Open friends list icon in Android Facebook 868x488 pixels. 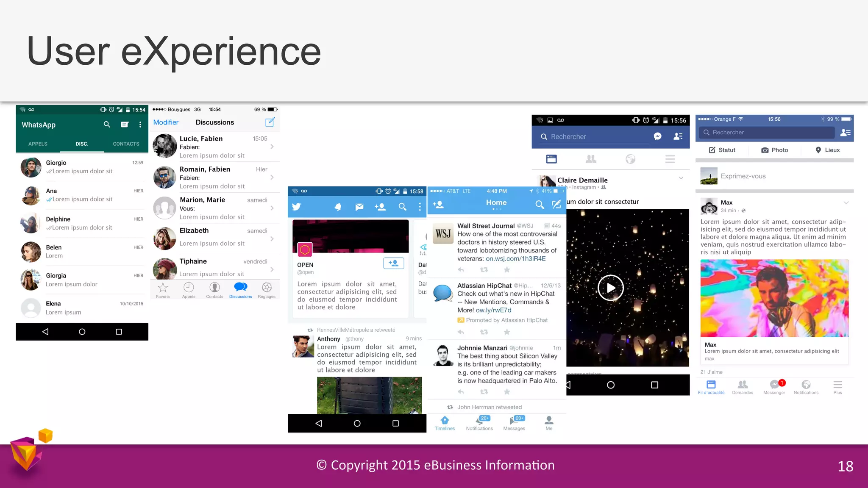[678, 136]
